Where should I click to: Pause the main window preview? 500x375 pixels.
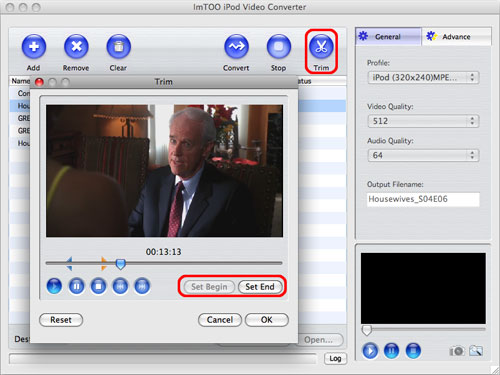(391, 351)
